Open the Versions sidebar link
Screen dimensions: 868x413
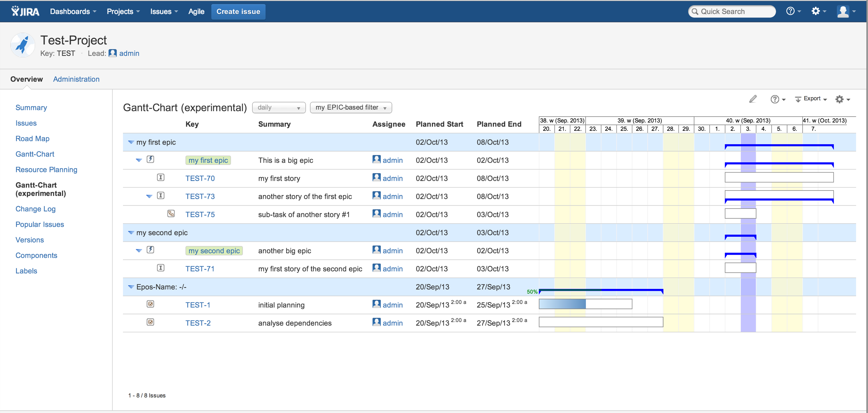(29, 240)
